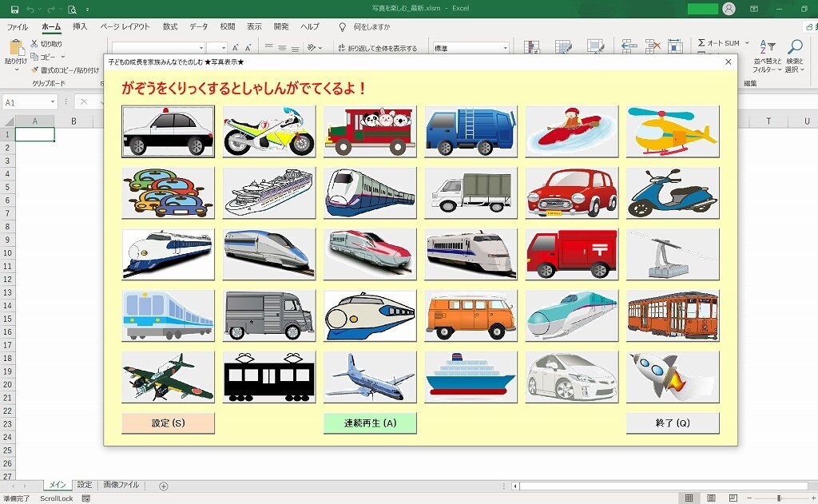Click the increase font size icon
This screenshot has height=504, width=818.
236,48
